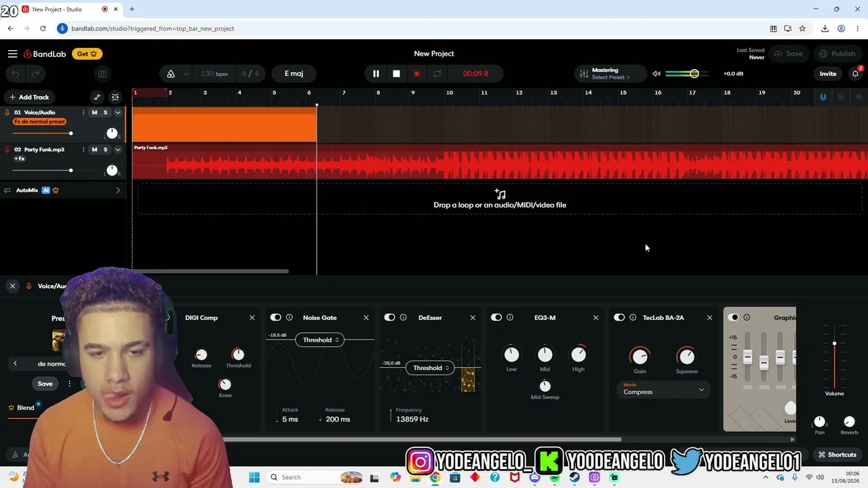This screenshot has width=868, height=488.
Task: Open options menu for Voice/Audio track
Action: pyautogui.click(x=83, y=113)
